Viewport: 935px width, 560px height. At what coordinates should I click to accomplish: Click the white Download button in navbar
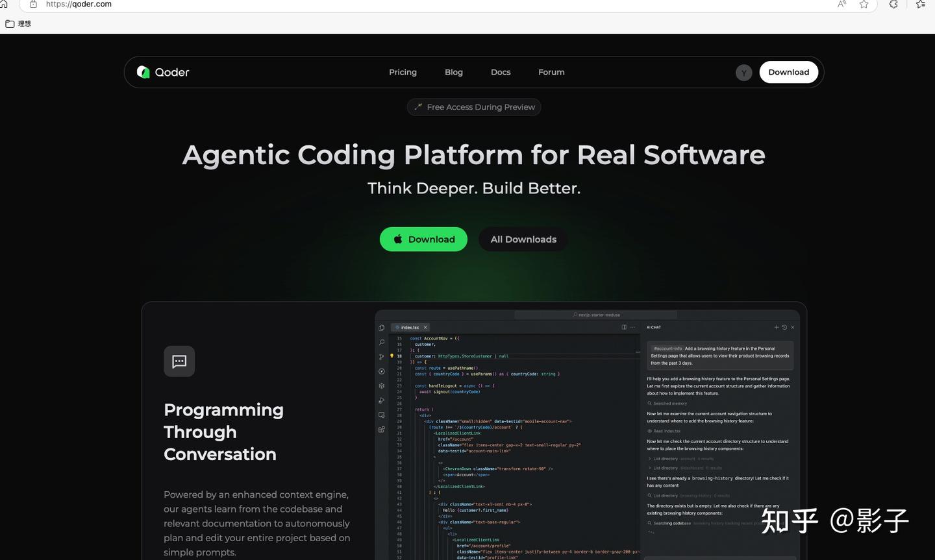pos(788,72)
